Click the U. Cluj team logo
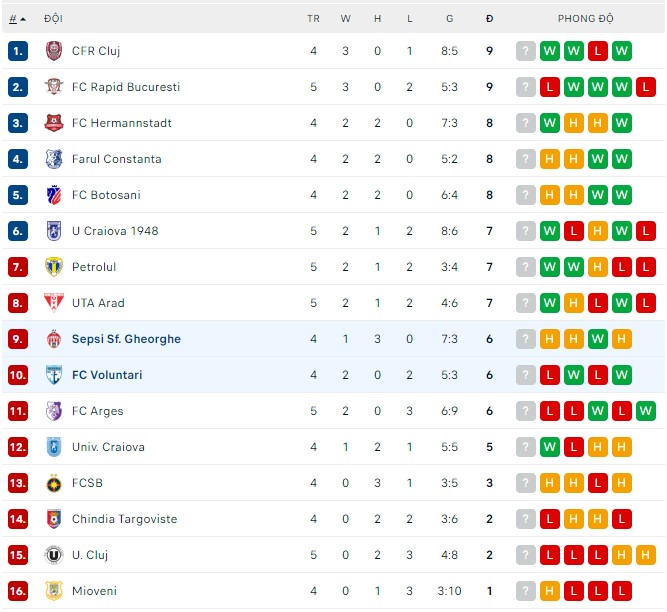The width and height of the screenshot is (667, 612). [x=54, y=555]
